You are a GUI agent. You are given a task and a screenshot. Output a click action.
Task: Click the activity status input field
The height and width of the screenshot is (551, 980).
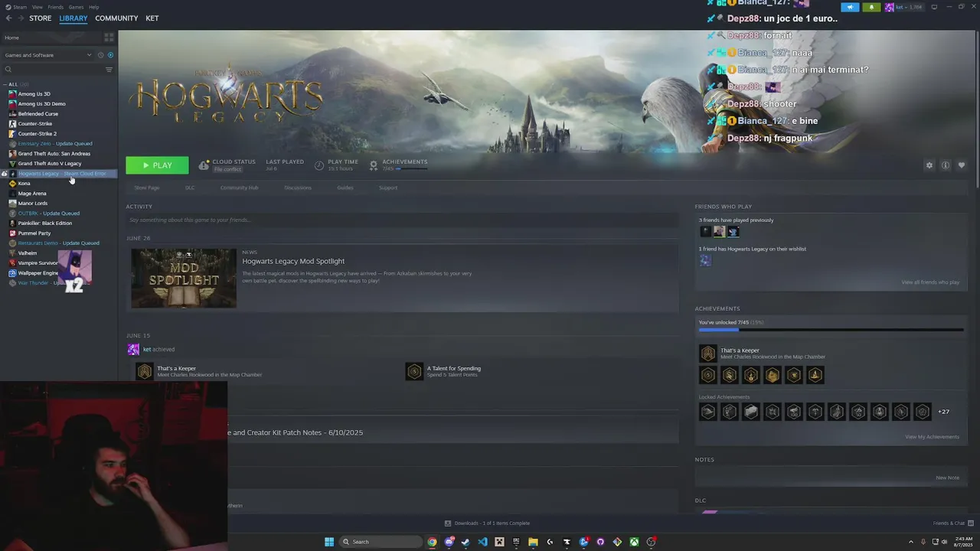[402, 220]
